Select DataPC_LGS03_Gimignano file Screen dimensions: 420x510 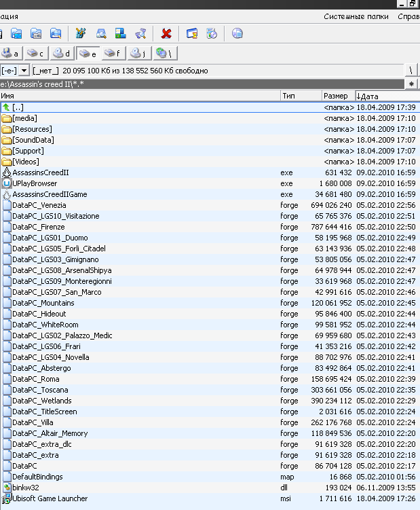tap(210, 259)
